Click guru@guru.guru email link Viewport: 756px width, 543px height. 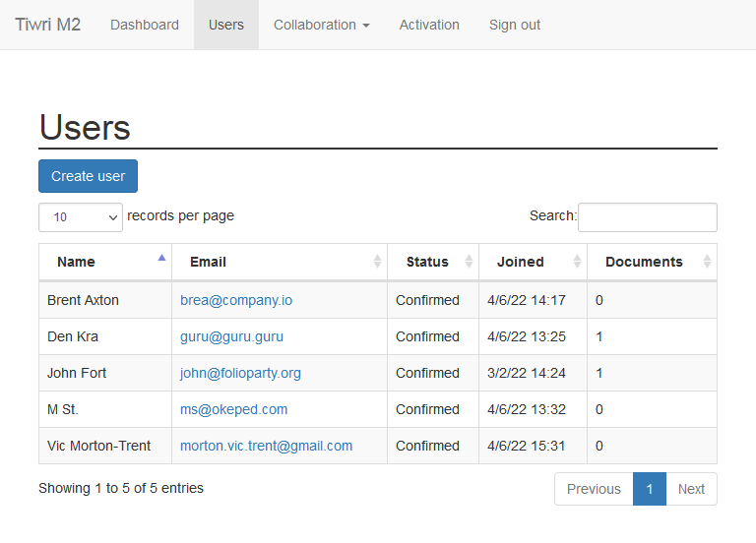(231, 336)
